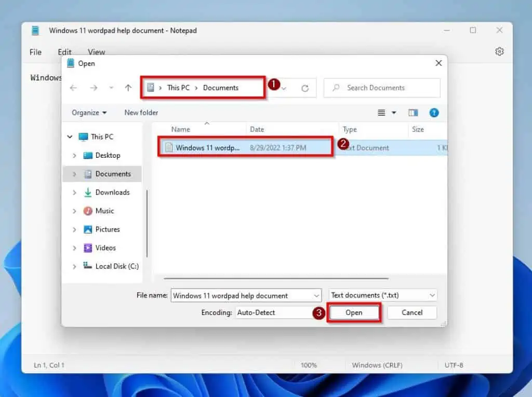Click the Forward arrow in Open dialog

point(94,88)
